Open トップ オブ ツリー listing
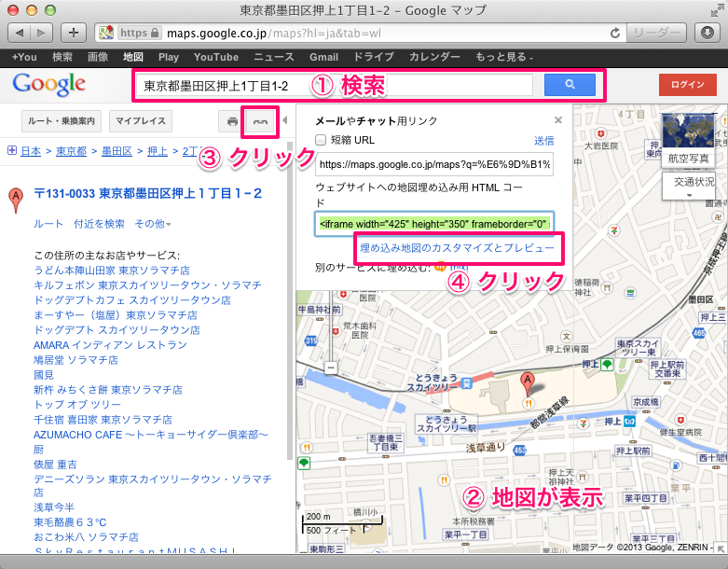 point(77,405)
